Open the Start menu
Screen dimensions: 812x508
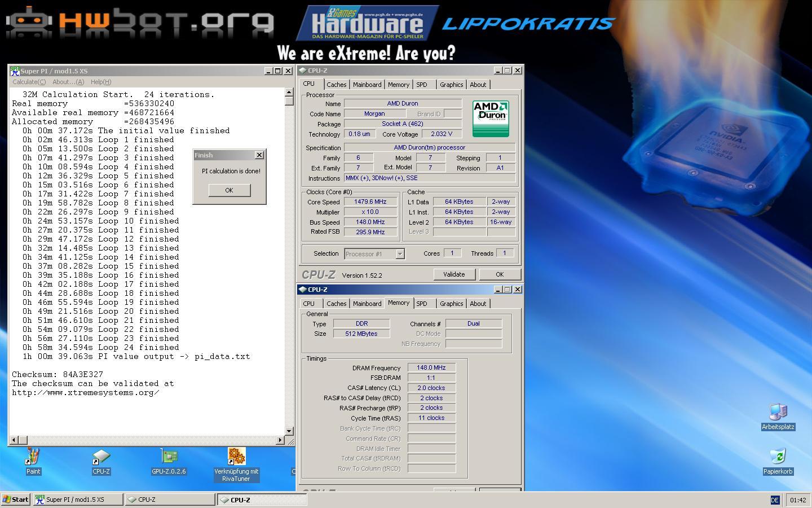pyautogui.click(x=16, y=500)
